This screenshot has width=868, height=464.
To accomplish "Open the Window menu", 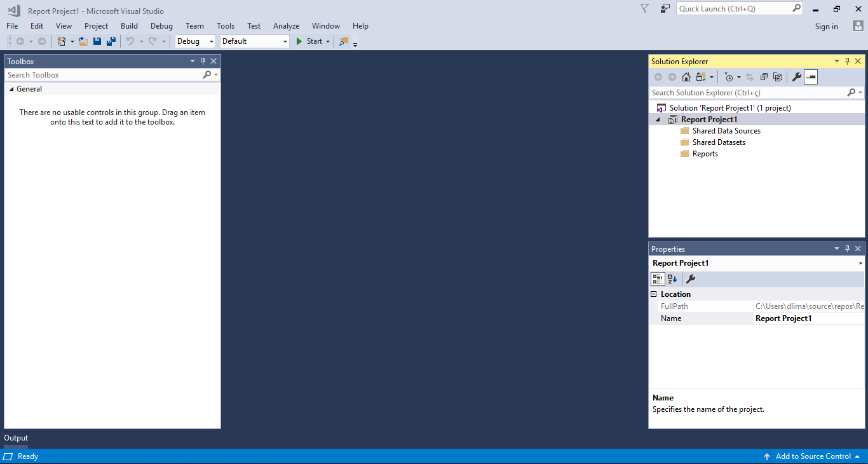I will pyautogui.click(x=326, y=26).
